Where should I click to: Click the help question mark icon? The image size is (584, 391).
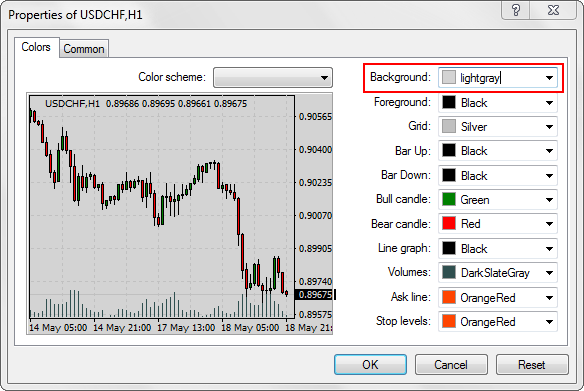516,10
